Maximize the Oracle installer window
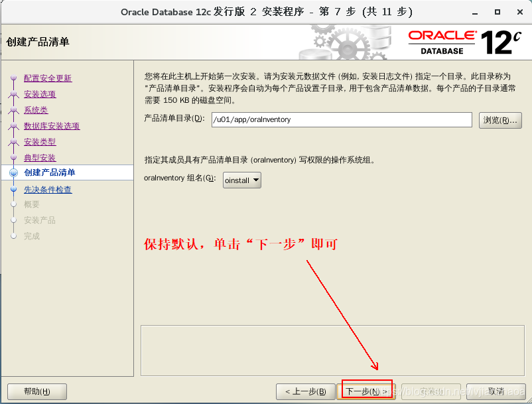This screenshot has width=532, height=404. coord(498,12)
